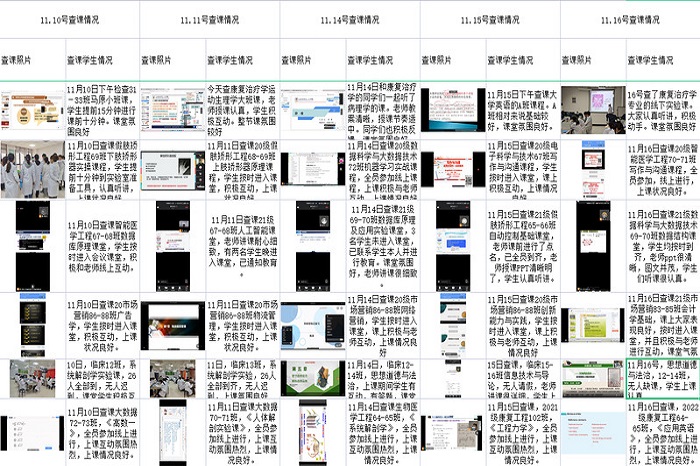Click purple-framed slide photo in 11.15 first row

(x=452, y=109)
